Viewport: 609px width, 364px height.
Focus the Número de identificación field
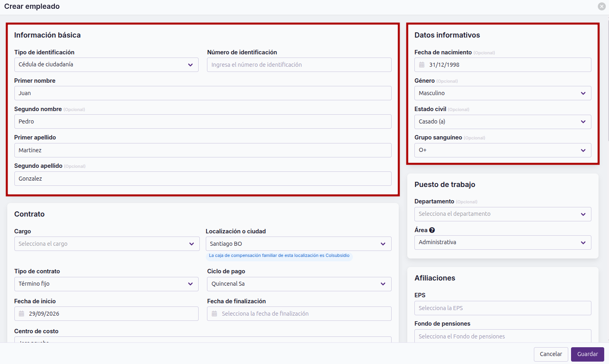pyautogui.click(x=299, y=65)
